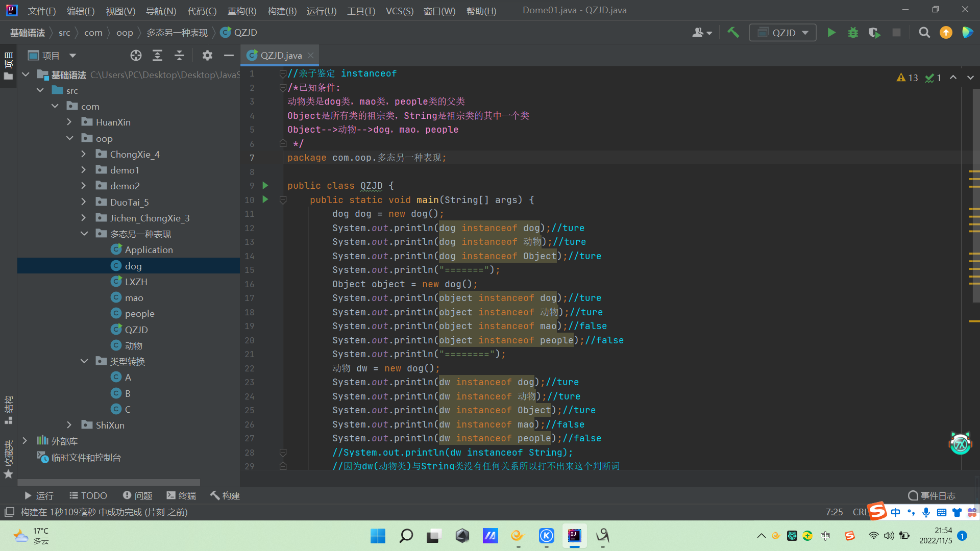This screenshot has width=980, height=551.
Task: Open the 事件日志 event log
Action: tap(932, 495)
